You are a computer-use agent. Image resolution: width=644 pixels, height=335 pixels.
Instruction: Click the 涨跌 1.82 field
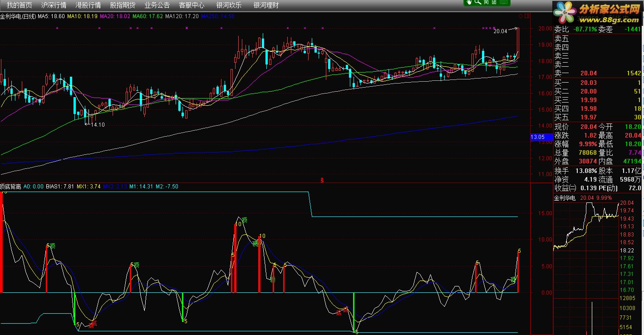pos(576,135)
